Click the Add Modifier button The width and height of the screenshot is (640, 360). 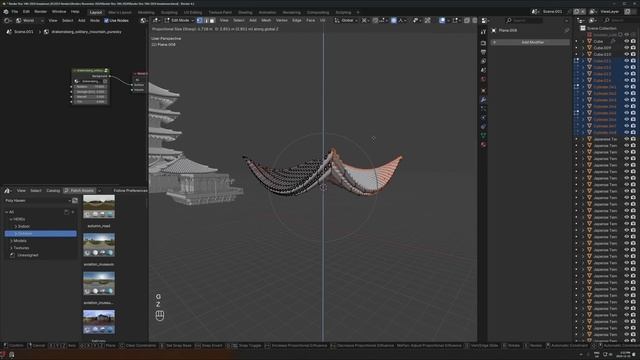[x=530, y=42]
